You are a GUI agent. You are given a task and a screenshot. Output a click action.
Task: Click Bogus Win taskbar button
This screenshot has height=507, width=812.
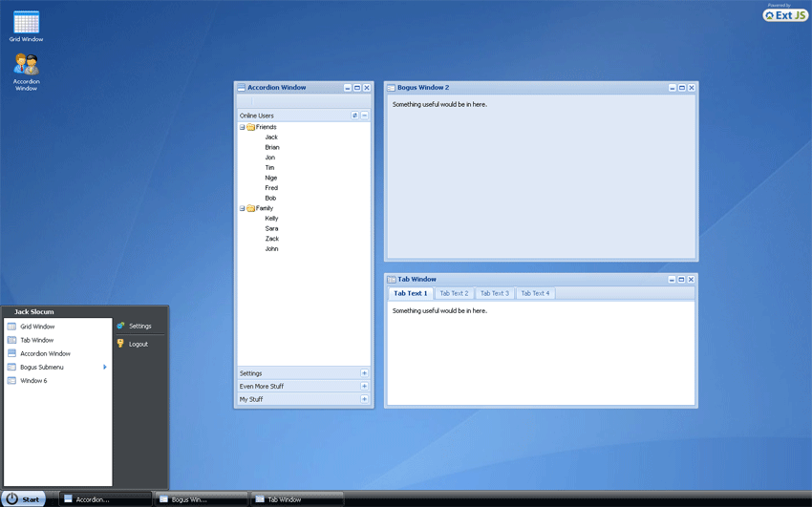point(201,499)
